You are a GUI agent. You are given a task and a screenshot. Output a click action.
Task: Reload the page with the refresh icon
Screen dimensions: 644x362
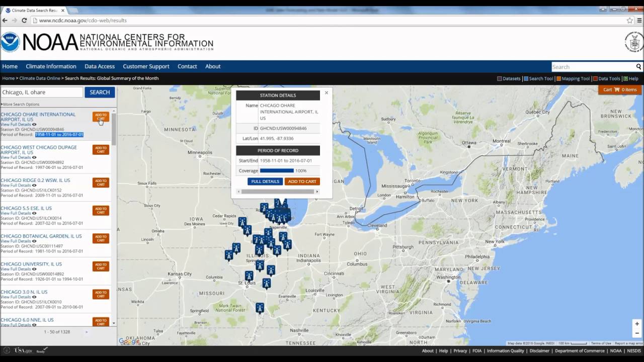pyautogui.click(x=24, y=20)
